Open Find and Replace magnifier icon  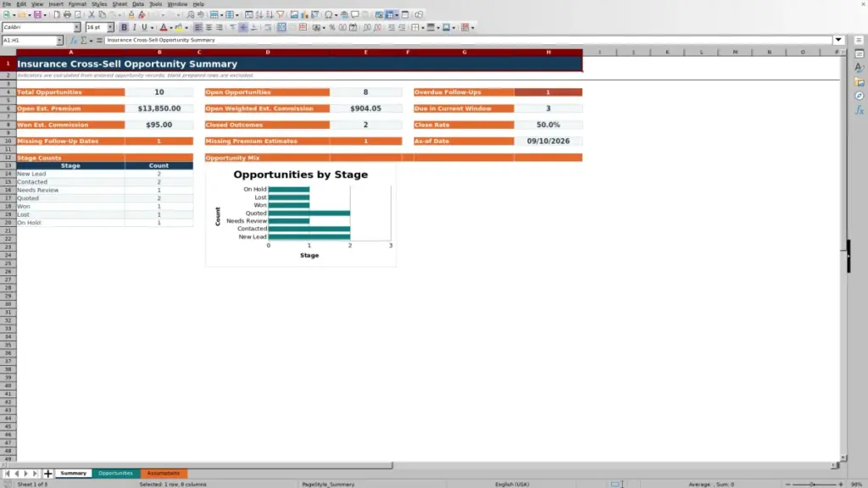pyautogui.click(x=190, y=14)
